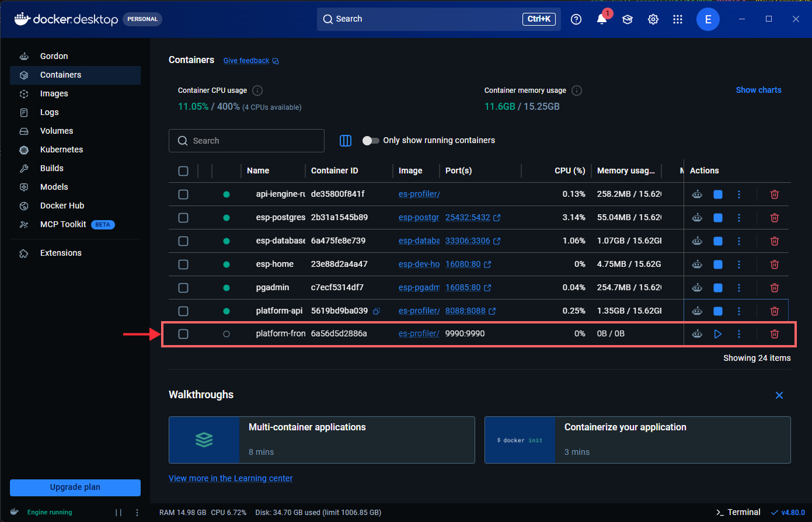
Task: Open Kubernetes in the sidebar
Action: click(75, 150)
